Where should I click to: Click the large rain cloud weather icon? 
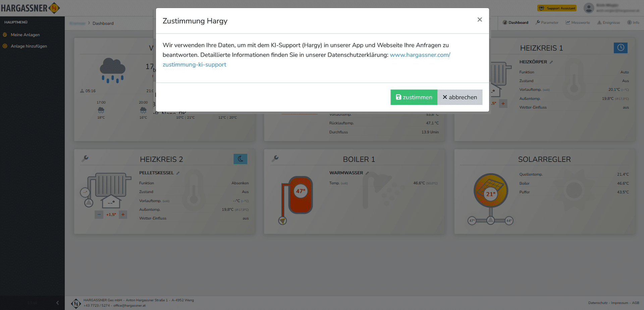click(x=113, y=70)
